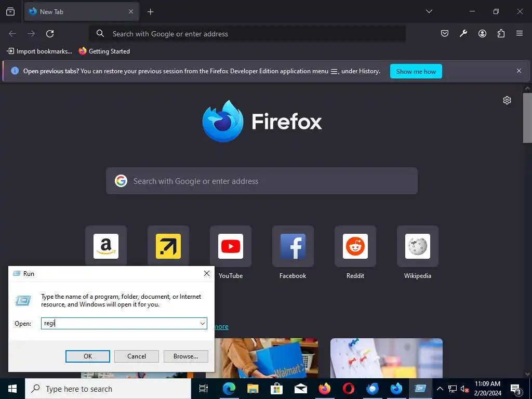The height and width of the screenshot is (399, 532).
Task: Launch Microsoft Edge from taskbar
Action: pyautogui.click(x=229, y=389)
